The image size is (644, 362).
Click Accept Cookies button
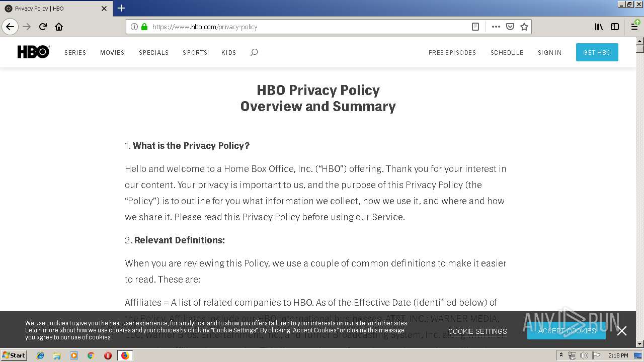point(567,330)
